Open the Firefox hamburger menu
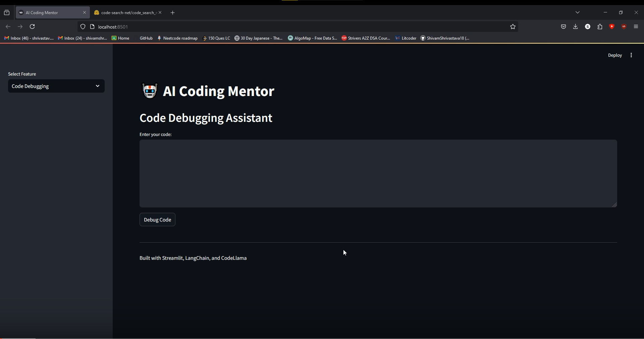 (636, 27)
